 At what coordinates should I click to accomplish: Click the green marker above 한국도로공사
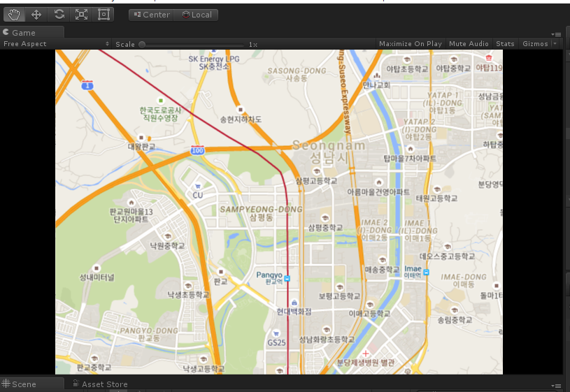coord(161,100)
